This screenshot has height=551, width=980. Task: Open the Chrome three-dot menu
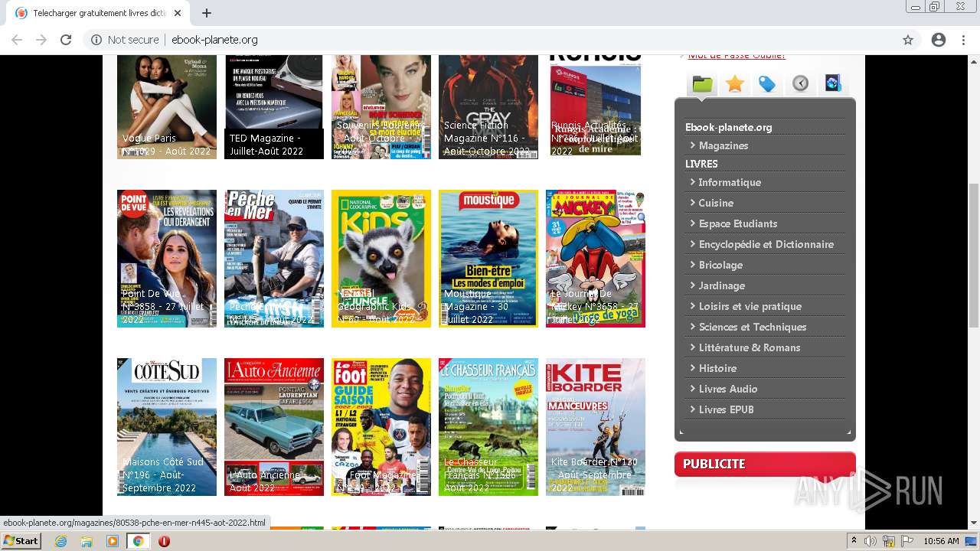click(963, 40)
